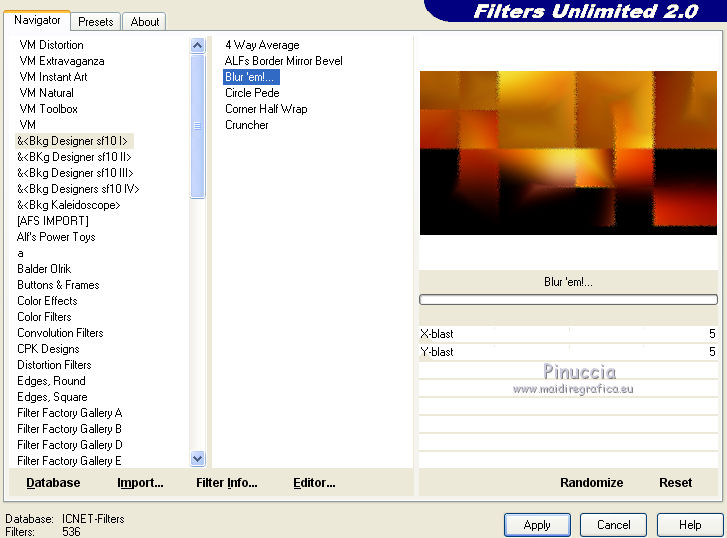Choose Edges, Square category
Image resolution: width=727 pixels, height=538 pixels.
click(x=52, y=397)
